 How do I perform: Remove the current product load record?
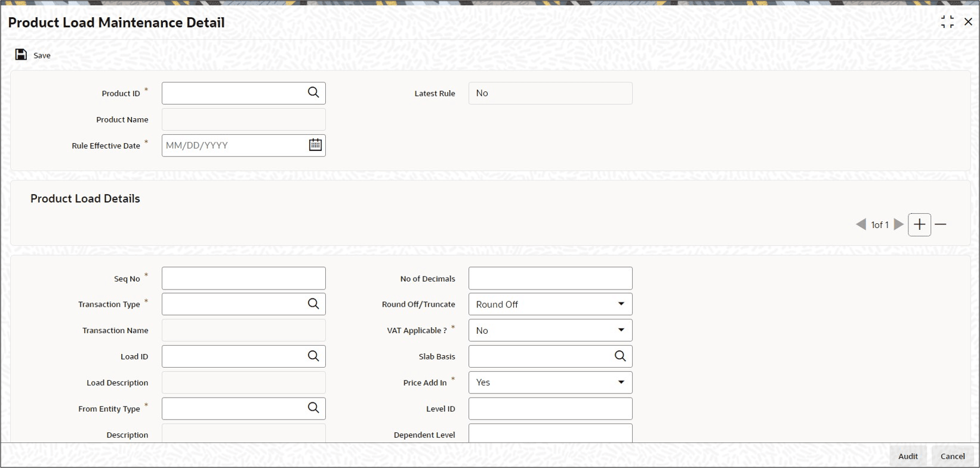click(941, 224)
